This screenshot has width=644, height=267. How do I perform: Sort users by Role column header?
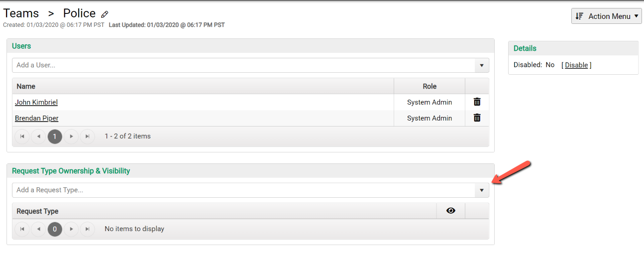(429, 86)
